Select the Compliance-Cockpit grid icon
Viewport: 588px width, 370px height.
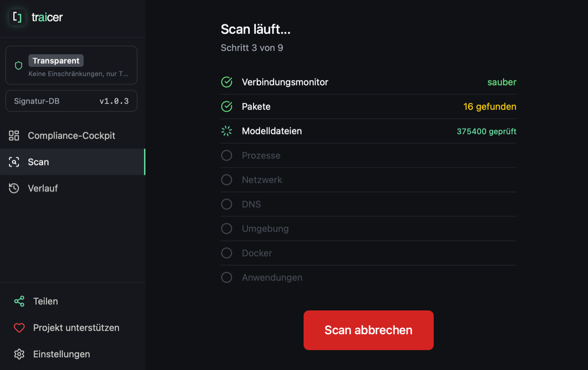click(x=15, y=135)
